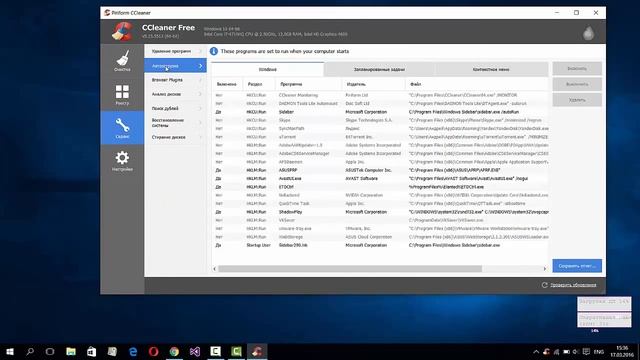640x360 pixels.
Task: Sort by the Издатель column header
Action: pyautogui.click(x=373, y=84)
